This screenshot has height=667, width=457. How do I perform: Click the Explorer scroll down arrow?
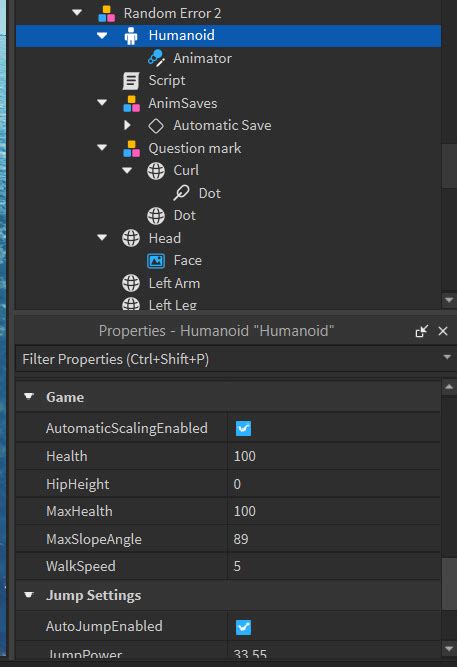click(449, 300)
